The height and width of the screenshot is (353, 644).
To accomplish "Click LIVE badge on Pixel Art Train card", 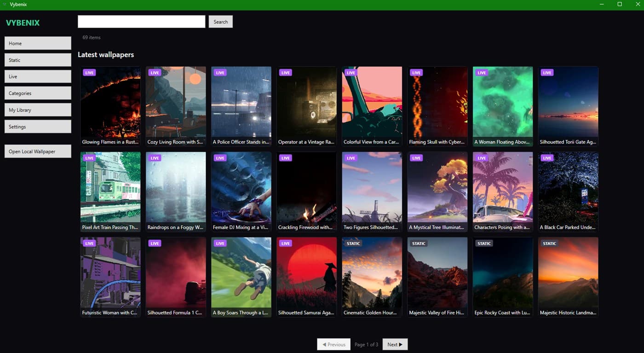I will pos(89,158).
